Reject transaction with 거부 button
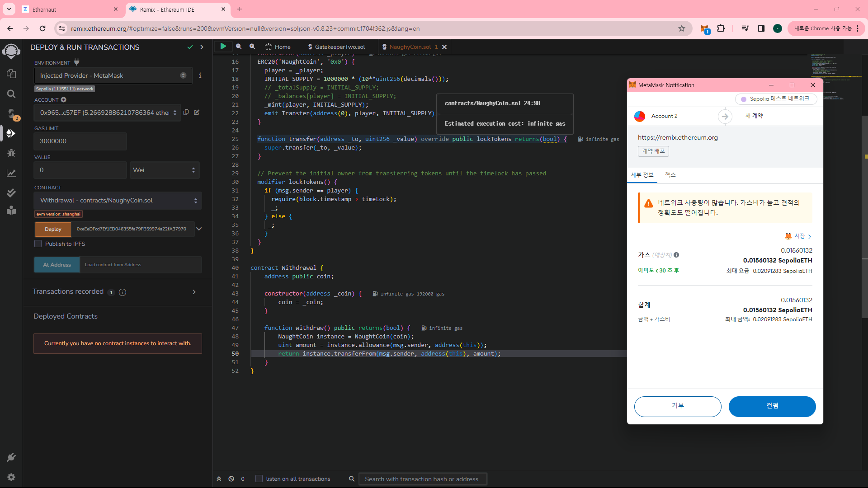The height and width of the screenshot is (488, 868). tap(677, 406)
